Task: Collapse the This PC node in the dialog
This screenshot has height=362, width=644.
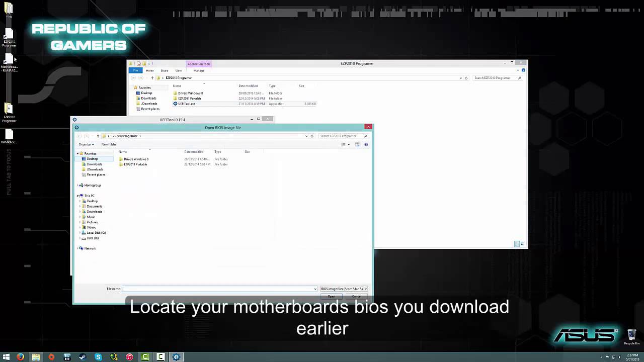Action: 77,196
